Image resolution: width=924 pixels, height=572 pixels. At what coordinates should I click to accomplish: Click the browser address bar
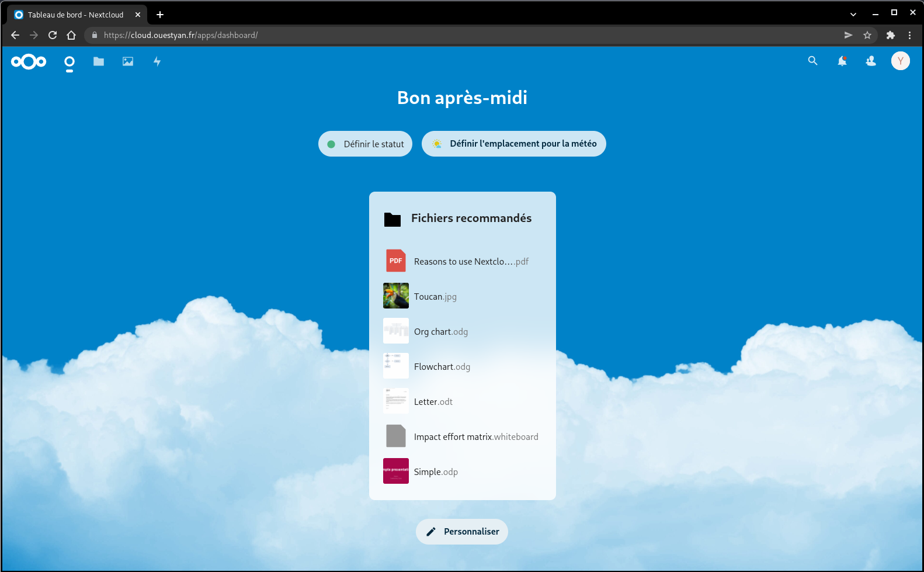467,35
